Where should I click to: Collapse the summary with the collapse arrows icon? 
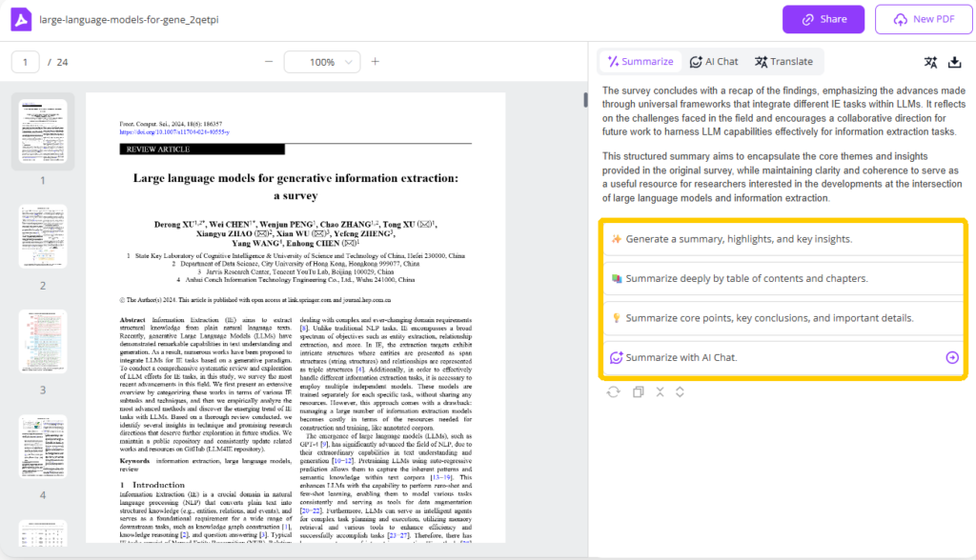660,391
